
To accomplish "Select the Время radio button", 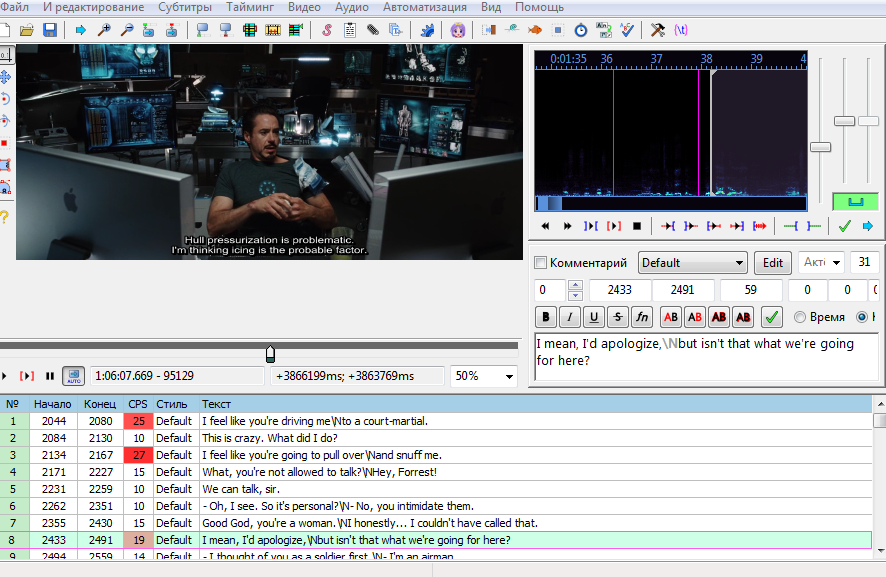I will (x=799, y=317).
